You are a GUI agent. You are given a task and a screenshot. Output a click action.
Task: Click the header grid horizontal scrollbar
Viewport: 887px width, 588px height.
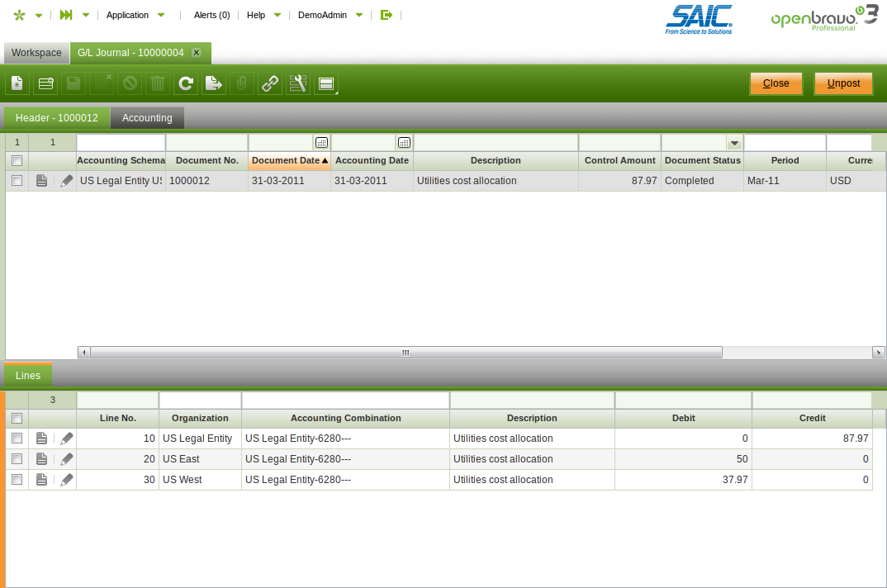point(406,353)
